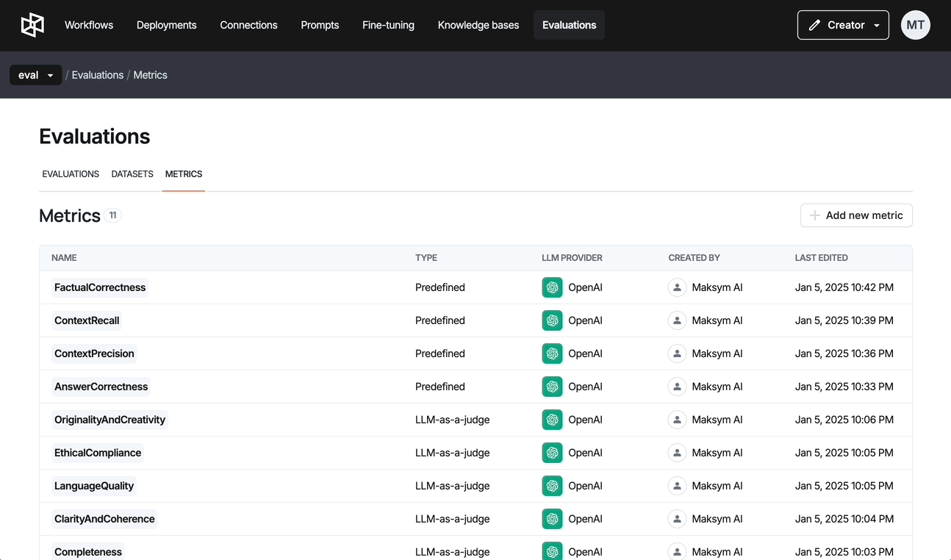Switch to the Evaluations sub-tab
This screenshot has width=951, height=560.
point(71,174)
